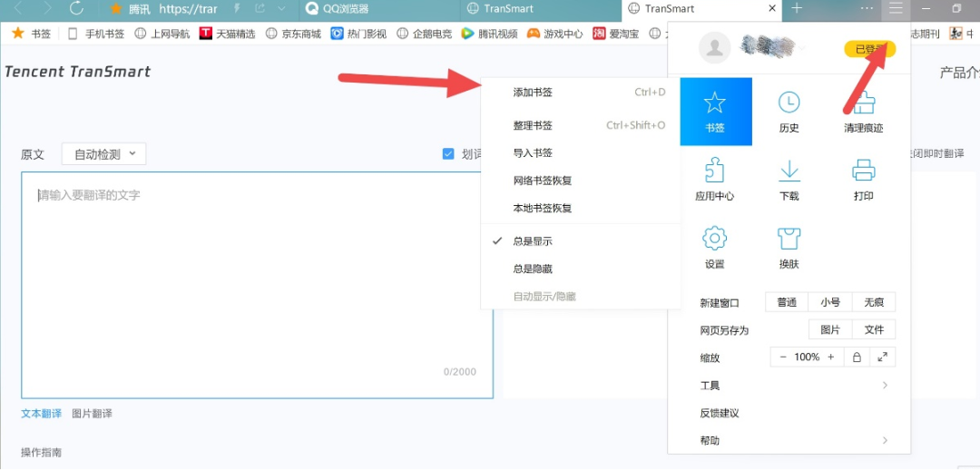
Task: Click the translation text input area
Action: point(257,285)
